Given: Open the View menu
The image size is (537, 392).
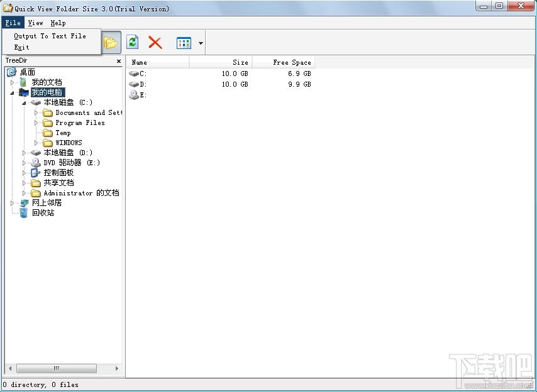Looking at the screenshot, I should point(35,23).
